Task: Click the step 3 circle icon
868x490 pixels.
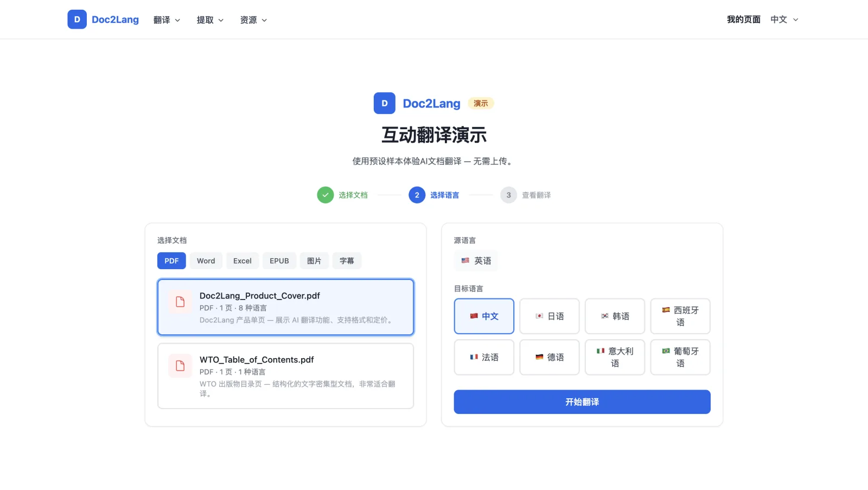Action: pos(509,195)
